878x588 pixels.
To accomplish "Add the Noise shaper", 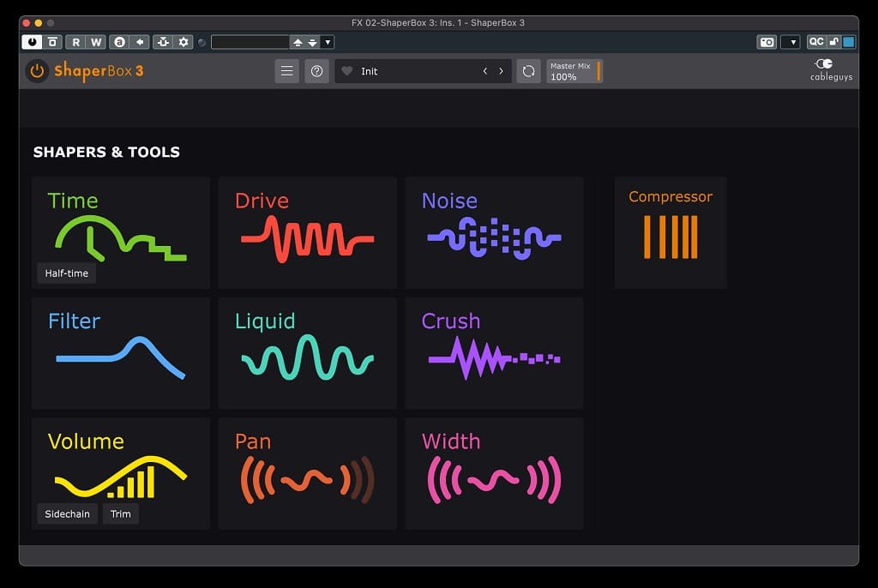I will 494,233.
